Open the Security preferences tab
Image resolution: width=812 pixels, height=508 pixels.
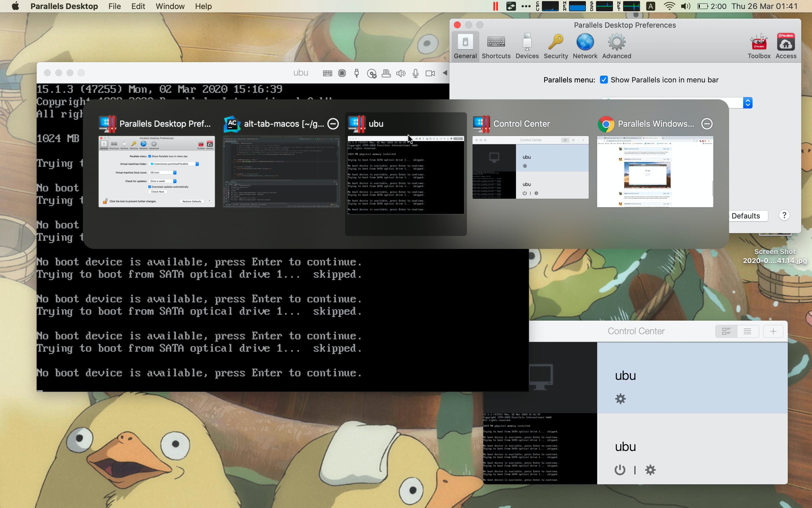click(x=556, y=46)
